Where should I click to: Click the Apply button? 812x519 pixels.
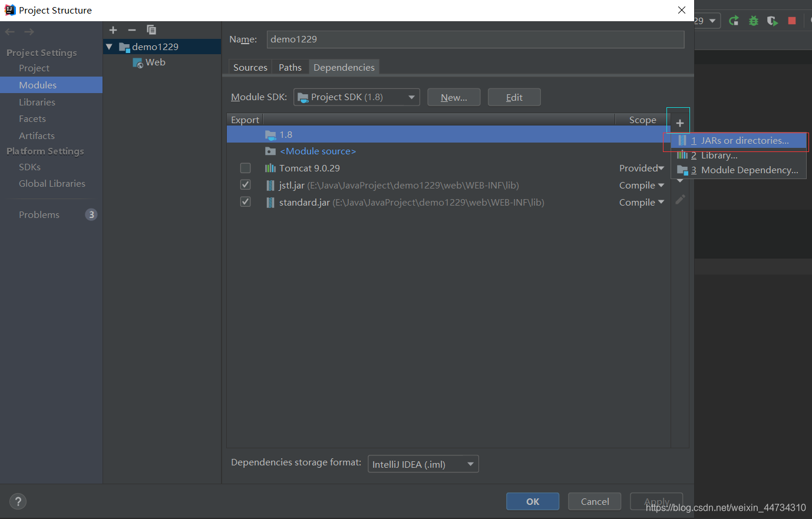(x=656, y=501)
